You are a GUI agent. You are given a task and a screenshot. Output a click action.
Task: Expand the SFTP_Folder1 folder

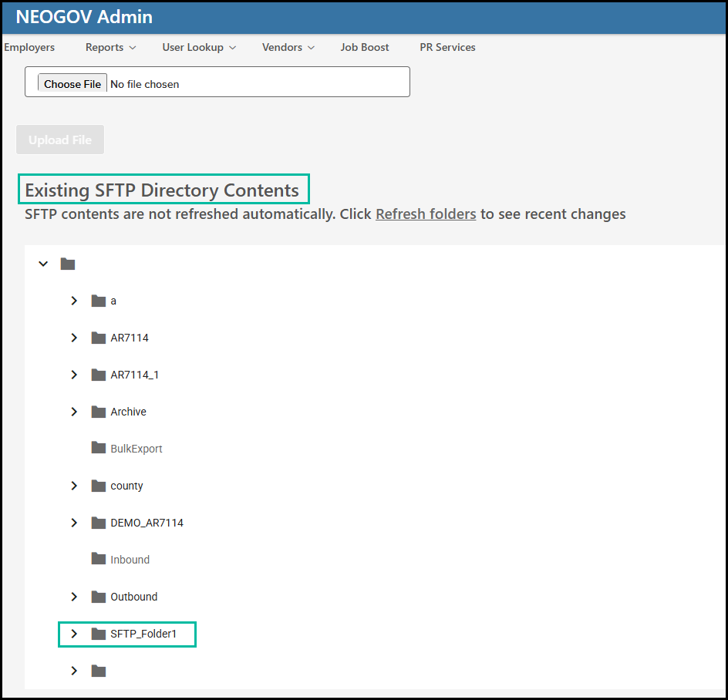[x=74, y=634]
